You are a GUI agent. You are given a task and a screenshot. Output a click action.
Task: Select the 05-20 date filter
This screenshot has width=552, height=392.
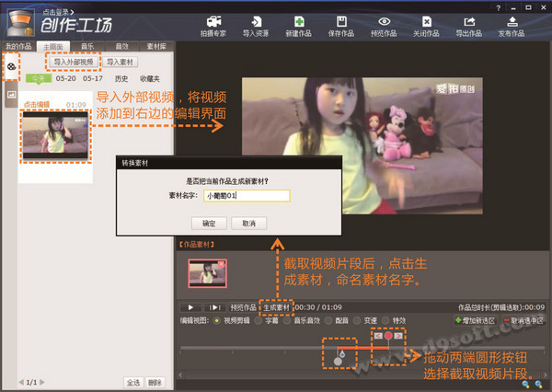point(66,78)
